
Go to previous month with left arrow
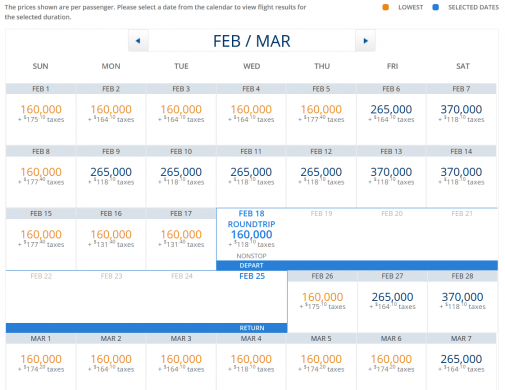[x=138, y=41]
